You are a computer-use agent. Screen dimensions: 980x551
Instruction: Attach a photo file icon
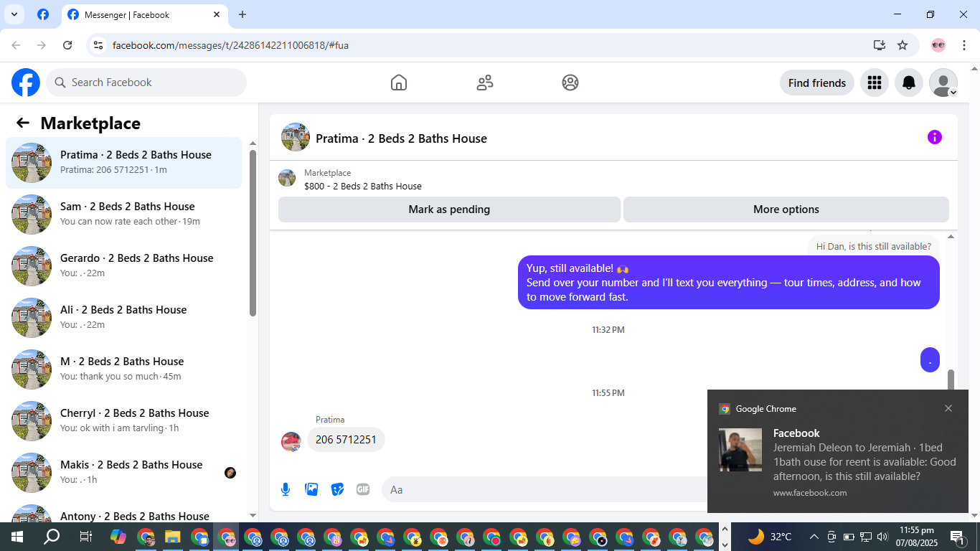click(311, 489)
